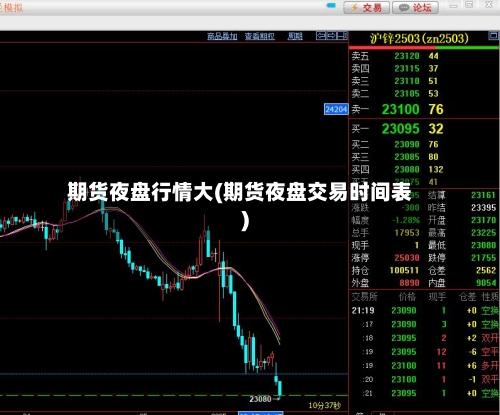This screenshot has height=415, width=500.
Task: Click the left-arrow chart navigation icon
Action: tap(321, 35)
